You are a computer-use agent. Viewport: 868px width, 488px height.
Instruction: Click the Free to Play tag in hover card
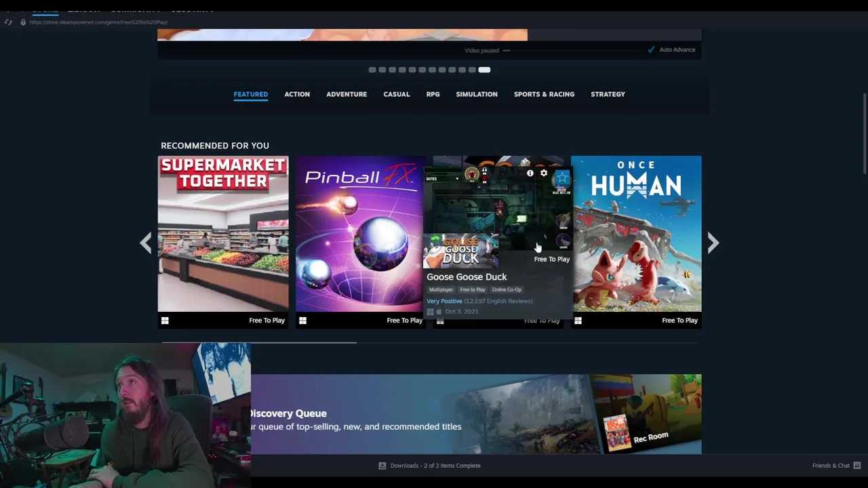tap(473, 289)
